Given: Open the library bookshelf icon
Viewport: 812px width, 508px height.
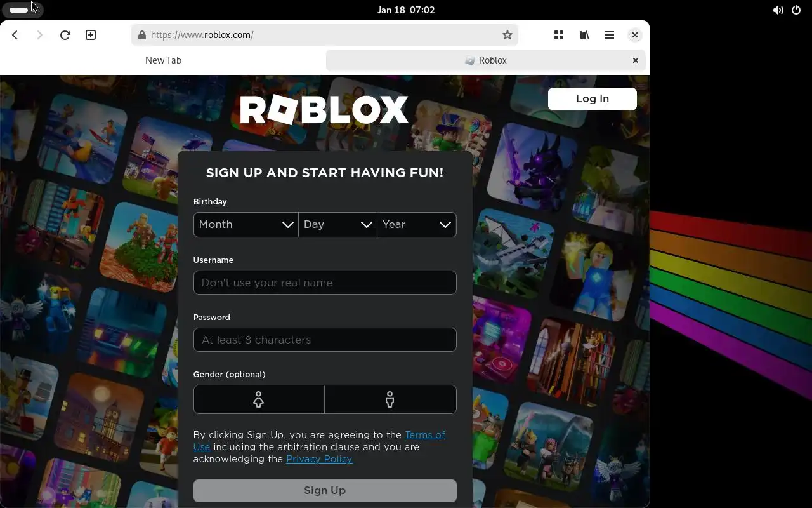Looking at the screenshot, I should 584,35.
